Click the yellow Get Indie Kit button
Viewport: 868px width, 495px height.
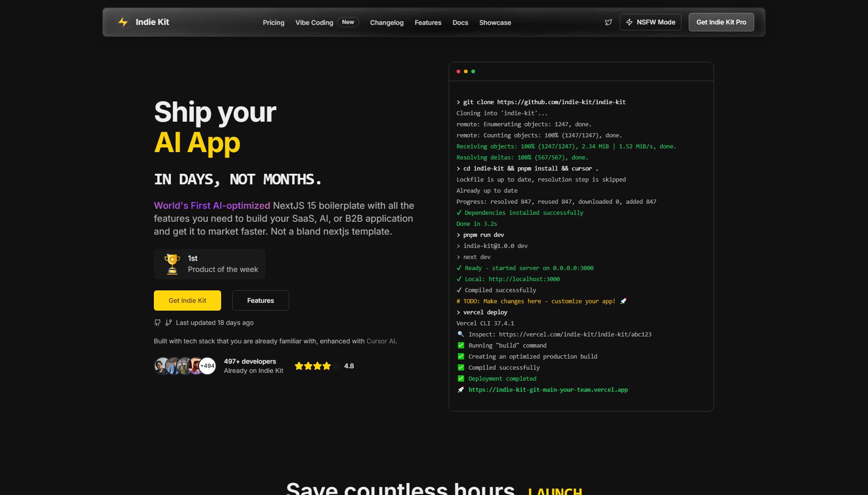click(188, 301)
